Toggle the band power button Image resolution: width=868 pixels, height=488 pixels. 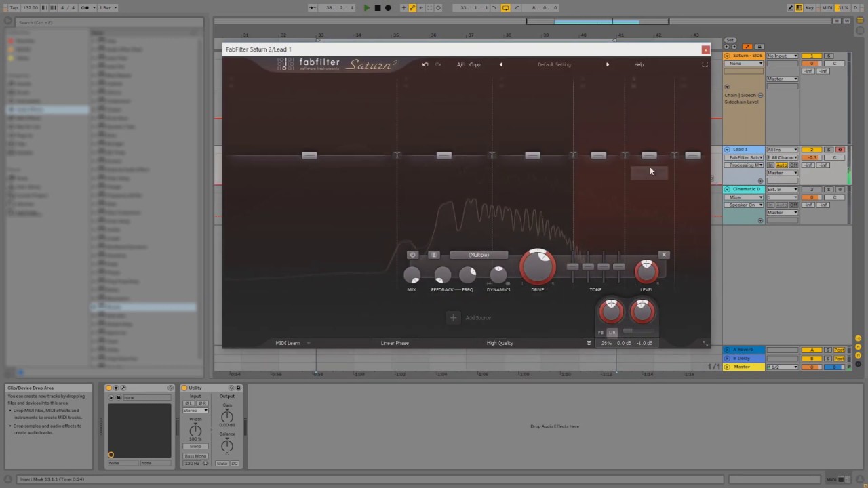(412, 255)
